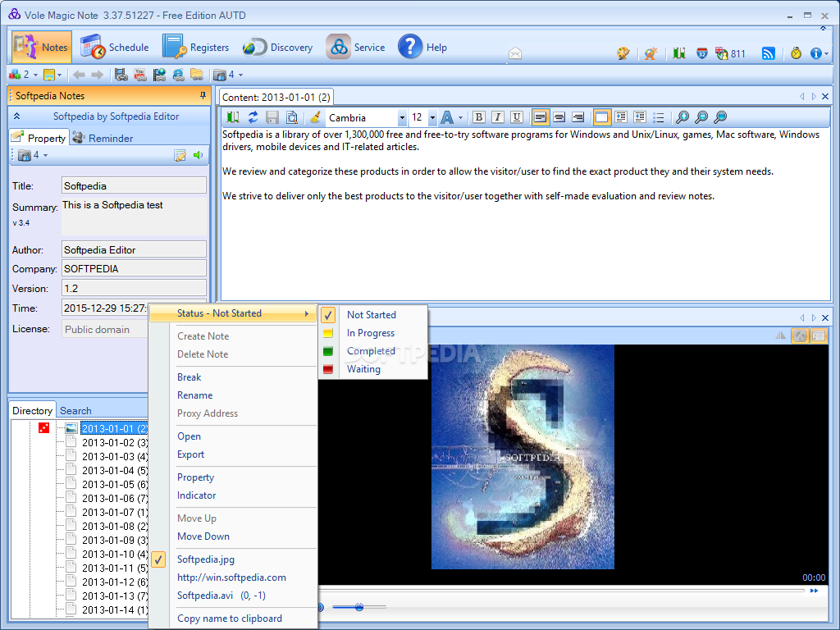Viewport: 840px width, 630px height.
Task: Switch to the Reminder tab
Action: pyautogui.click(x=103, y=138)
